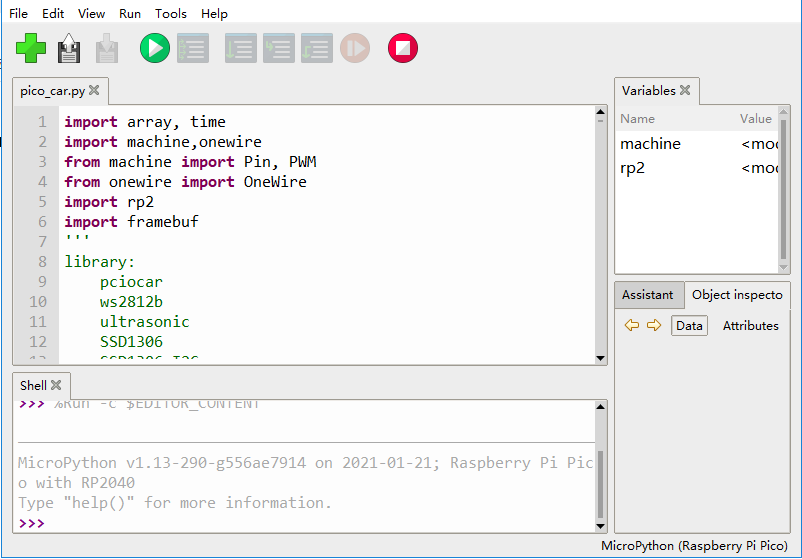The image size is (802, 559).
Task: Click line number 7 in gutter
Action: (x=42, y=241)
